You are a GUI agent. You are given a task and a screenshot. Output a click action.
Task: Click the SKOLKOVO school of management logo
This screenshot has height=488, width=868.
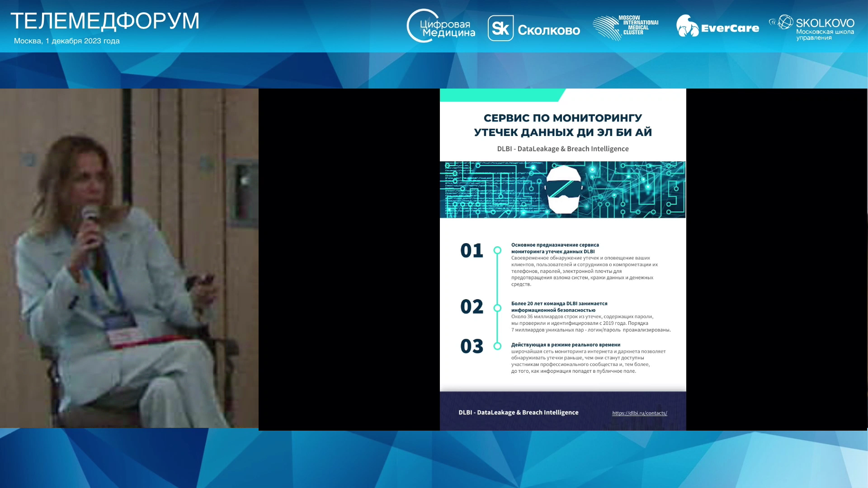(x=812, y=28)
